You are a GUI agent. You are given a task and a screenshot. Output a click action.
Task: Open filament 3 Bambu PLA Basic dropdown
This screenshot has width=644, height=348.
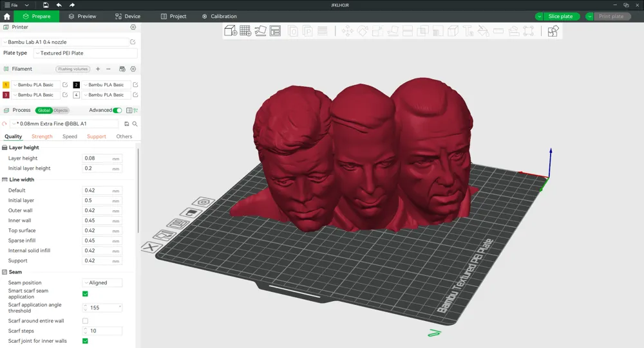(35, 95)
